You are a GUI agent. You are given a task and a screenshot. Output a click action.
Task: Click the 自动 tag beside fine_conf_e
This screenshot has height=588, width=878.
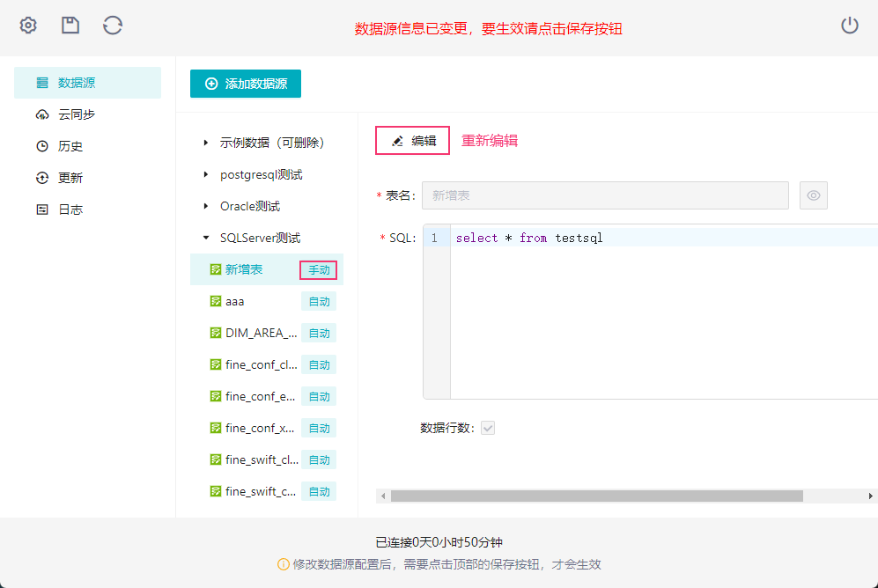pos(319,397)
